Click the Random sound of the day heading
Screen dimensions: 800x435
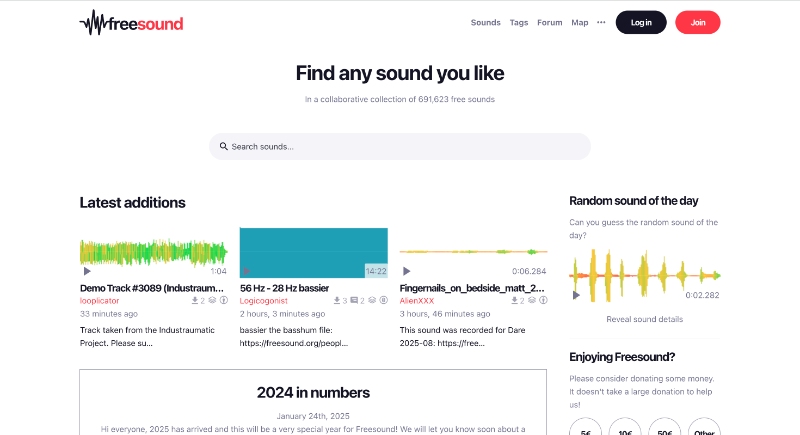click(x=634, y=201)
